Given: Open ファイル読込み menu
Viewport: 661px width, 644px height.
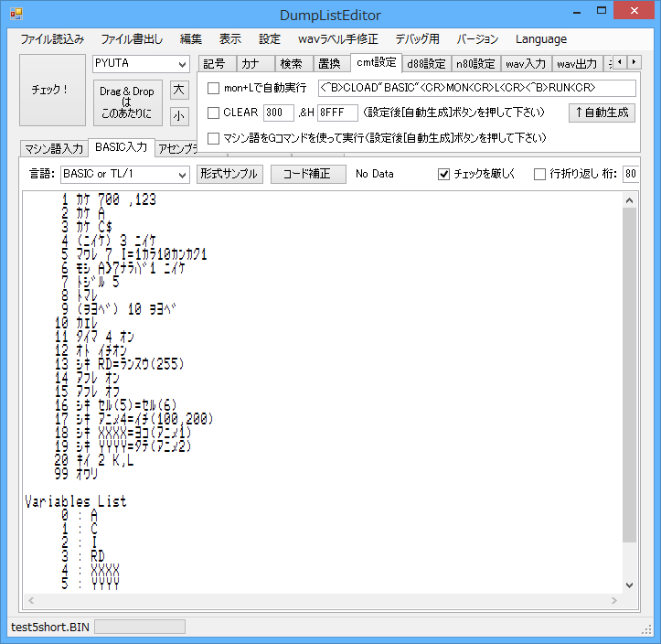Looking at the screenshot, I should tap(52, 39).
